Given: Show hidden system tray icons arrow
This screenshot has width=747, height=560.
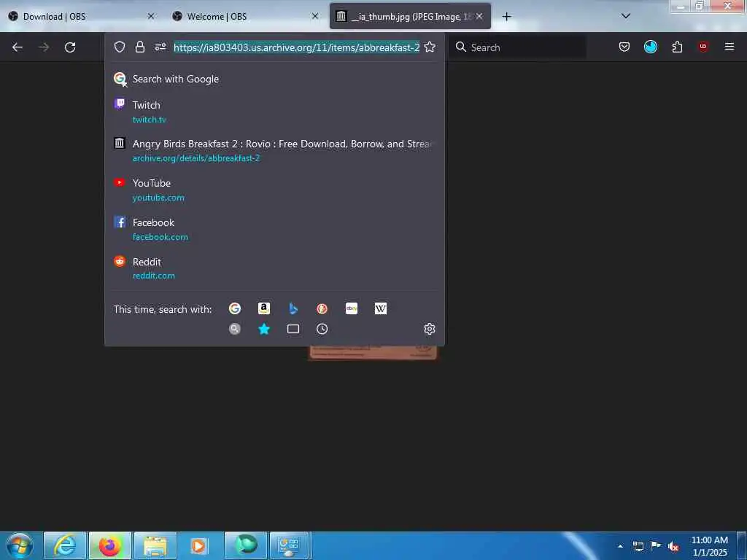Looking at the screenshot, I should pos(620,546).
